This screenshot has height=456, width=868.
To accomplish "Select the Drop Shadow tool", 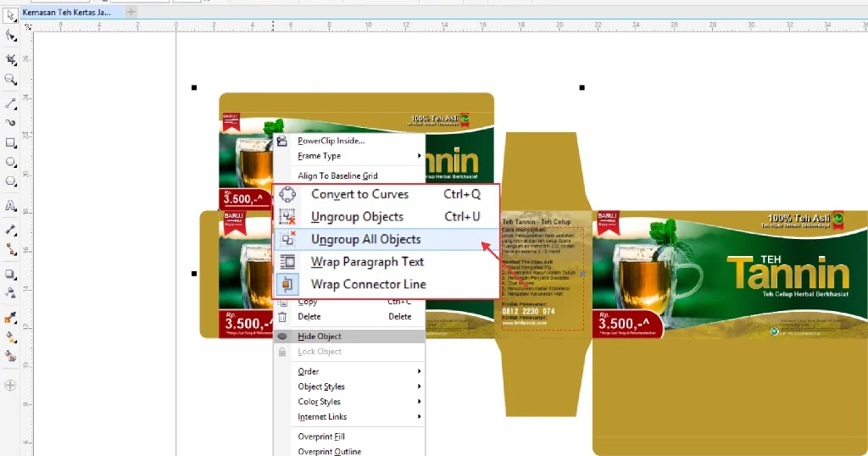I will point(10,274).
